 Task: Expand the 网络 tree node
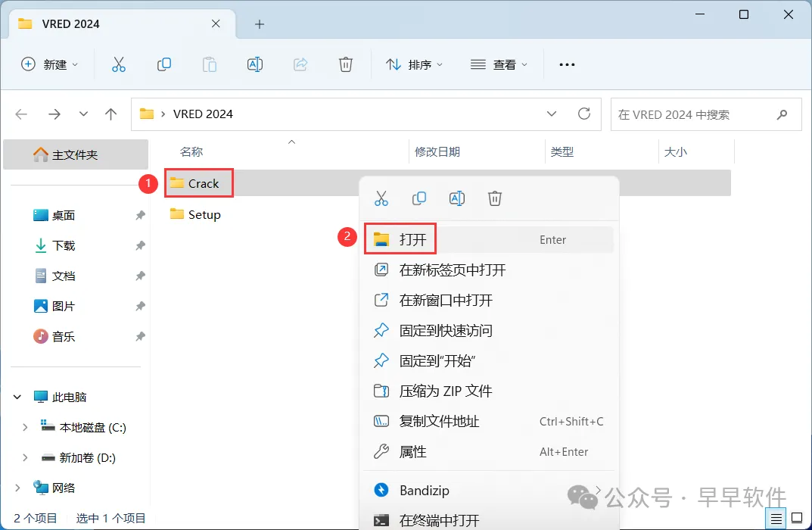coord(17,488)
